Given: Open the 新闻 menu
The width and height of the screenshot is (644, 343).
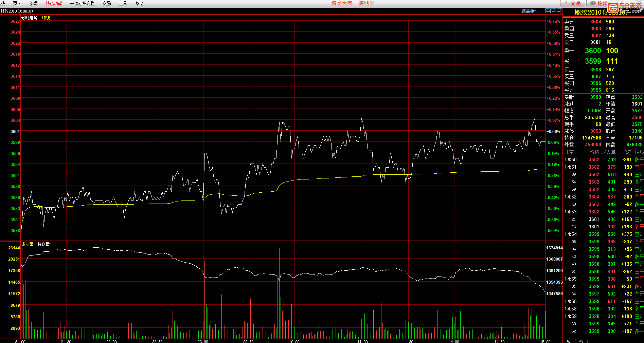Looking at the screenshot, I should click(x=33, y=3).
